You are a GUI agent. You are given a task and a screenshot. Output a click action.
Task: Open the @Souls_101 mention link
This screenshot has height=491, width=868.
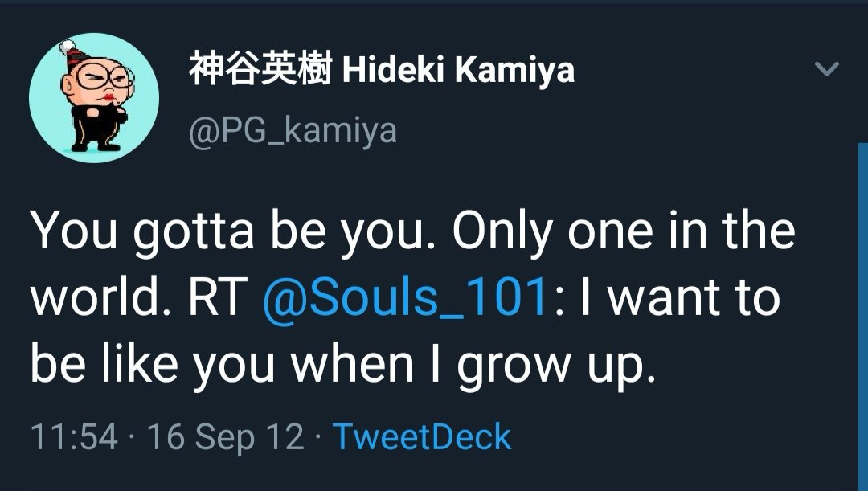pos(405,299)
